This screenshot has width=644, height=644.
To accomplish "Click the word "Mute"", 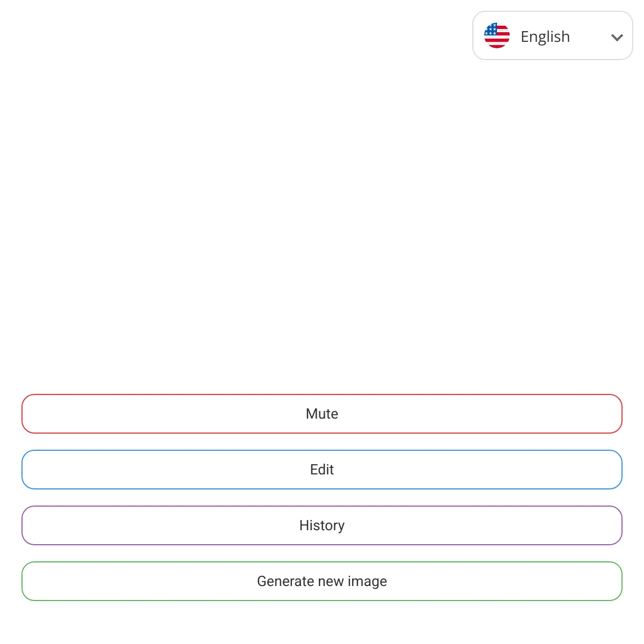I will (x=322, y=414).
